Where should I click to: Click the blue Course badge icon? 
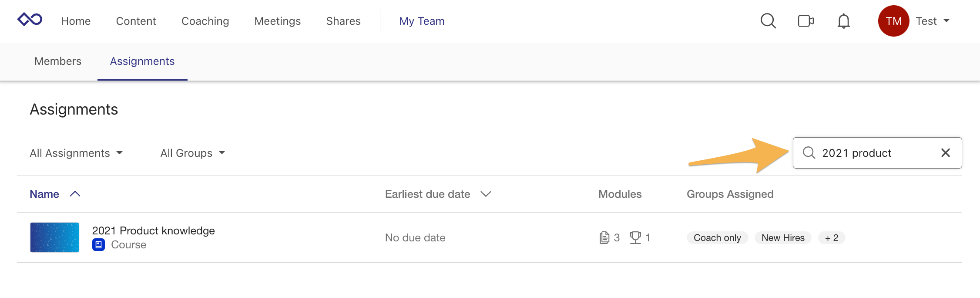tap(98, 244)
